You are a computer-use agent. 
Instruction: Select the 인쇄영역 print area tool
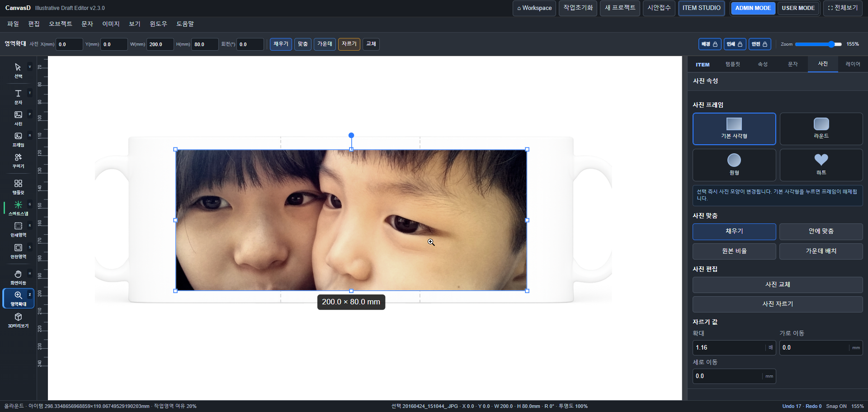pos(18,229)
